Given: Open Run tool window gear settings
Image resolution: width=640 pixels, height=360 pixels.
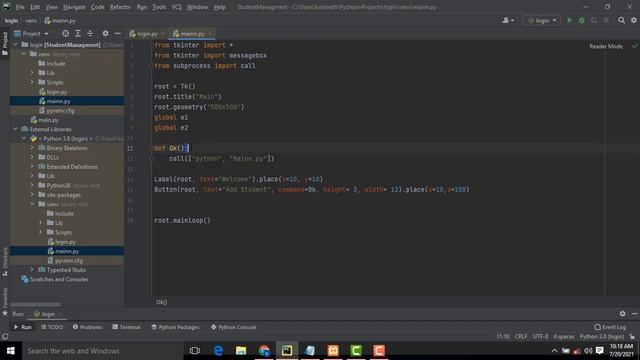Looking at the screenshot, I should (x=622, y=313).
